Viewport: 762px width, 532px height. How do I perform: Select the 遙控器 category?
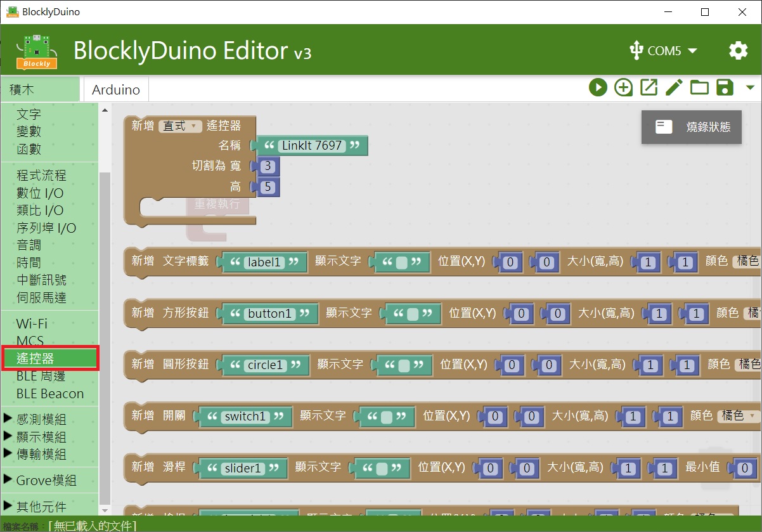[x=50, y=359]
